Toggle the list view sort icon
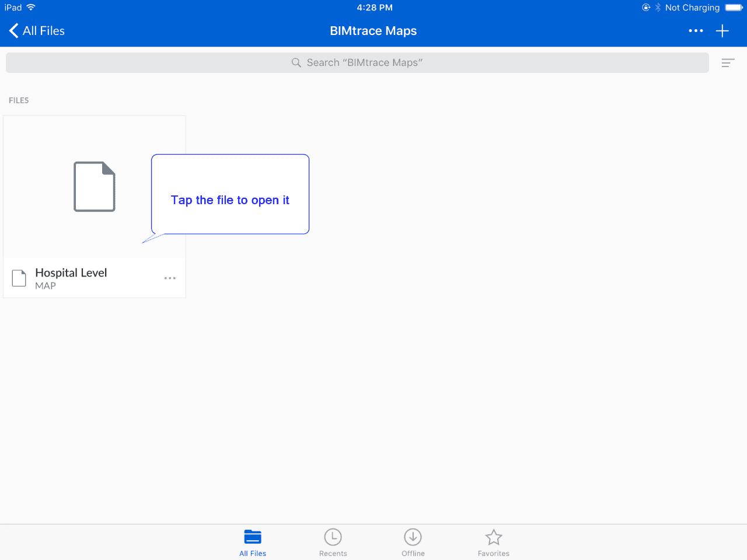This screenshot has width=747, height=560. 728,63
